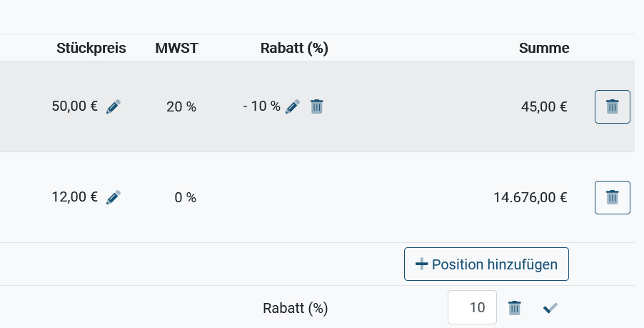The height and width of the screenshot is (328, 644).
Task: Remove the -10 % discount using trash icon
Action: 317,106
